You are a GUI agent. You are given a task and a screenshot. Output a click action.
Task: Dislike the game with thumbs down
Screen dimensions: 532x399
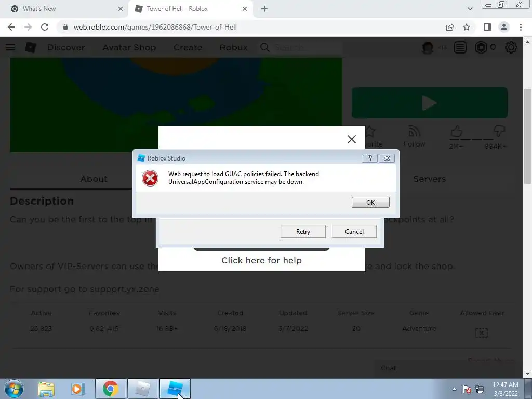(x=499, y=131)
